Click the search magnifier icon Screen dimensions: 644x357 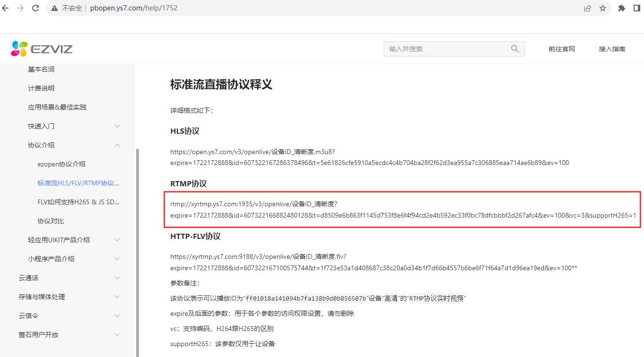(x=515, y=49)
